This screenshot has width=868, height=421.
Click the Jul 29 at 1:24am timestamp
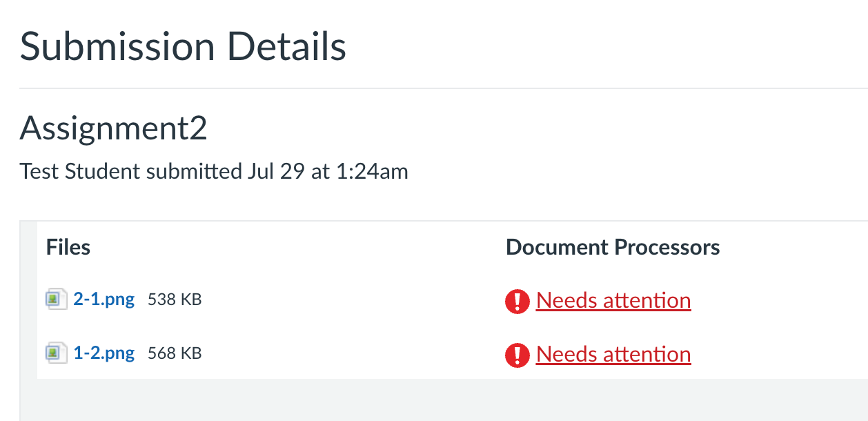[327, 171]
